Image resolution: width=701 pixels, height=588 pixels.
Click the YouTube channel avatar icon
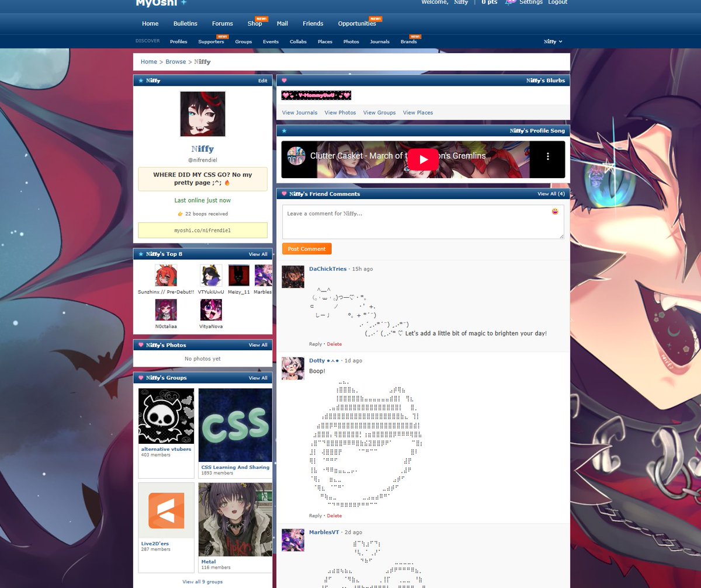[x=296, y=156]
